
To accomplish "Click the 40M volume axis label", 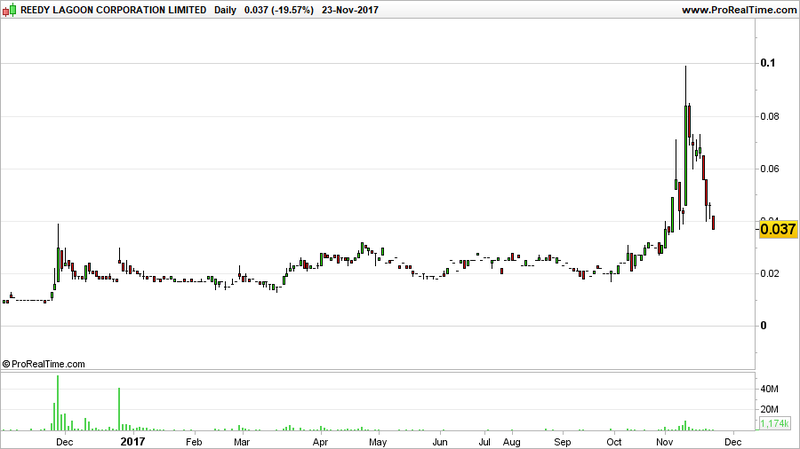I will [769, 389].
